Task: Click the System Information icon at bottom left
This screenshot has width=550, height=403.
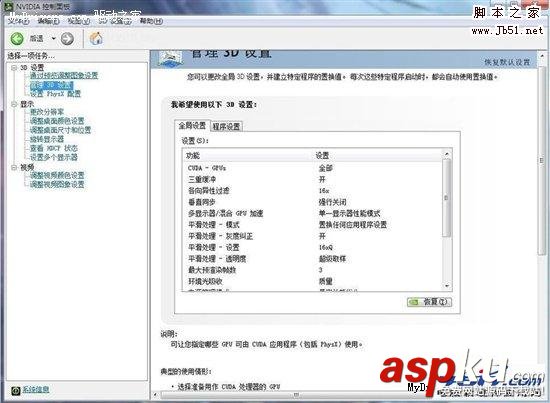Action: pyautogui.click(x=15, y=390)
